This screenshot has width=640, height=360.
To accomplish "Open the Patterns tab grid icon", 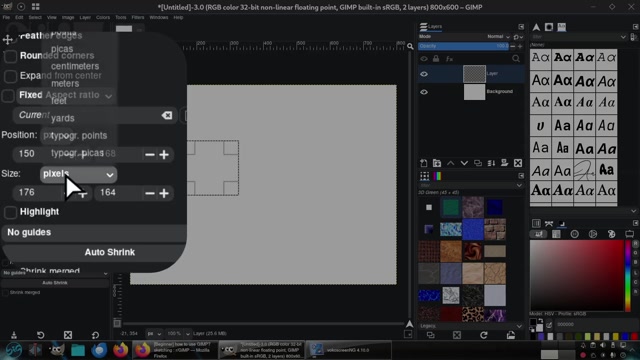I will [x=424, y=176].
